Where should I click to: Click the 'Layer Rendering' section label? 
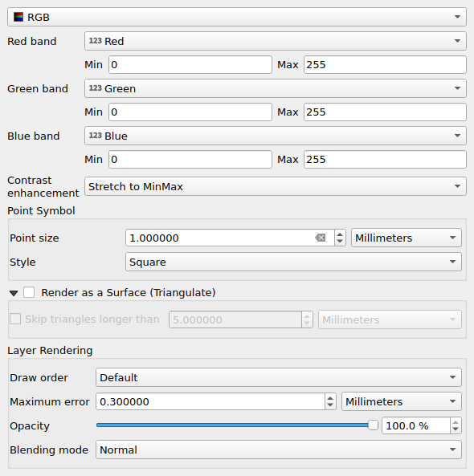coord(50,350)
